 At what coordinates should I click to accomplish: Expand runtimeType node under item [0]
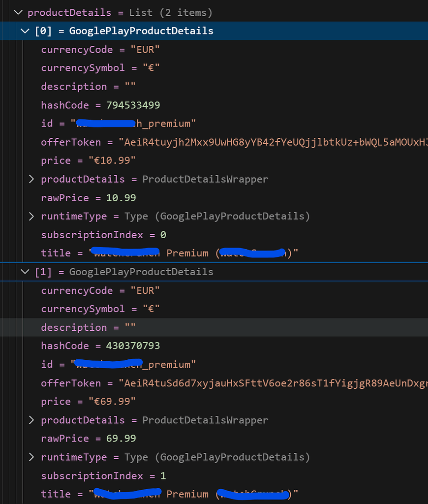31,216
